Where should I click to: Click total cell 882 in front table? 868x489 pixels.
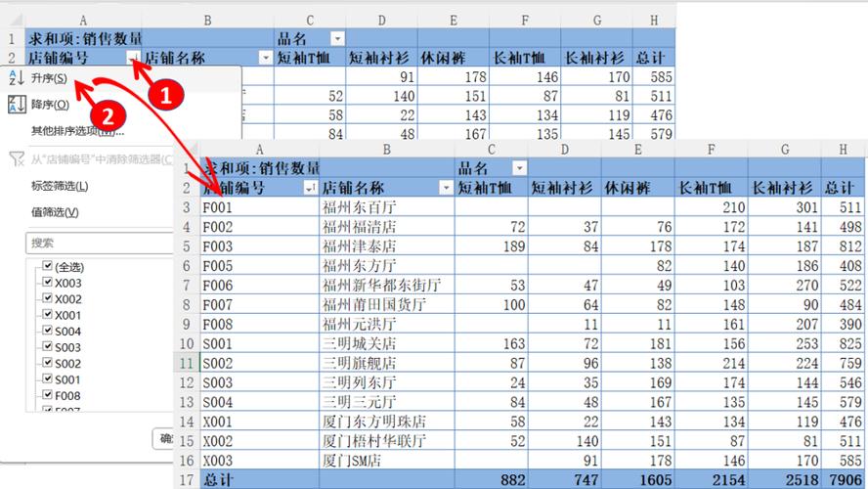tap(491, 479)
